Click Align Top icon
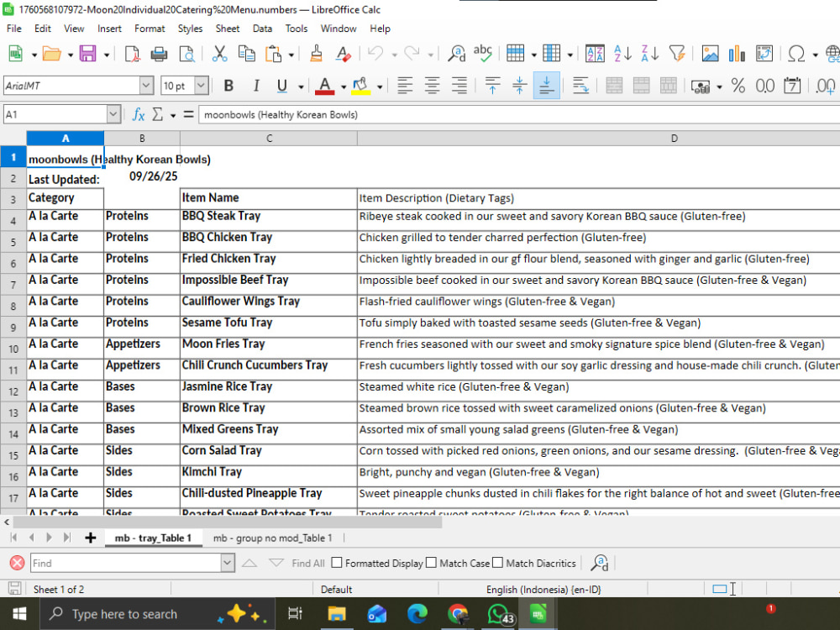This screenshot has height=630, width=840. (x=492, y=85)
